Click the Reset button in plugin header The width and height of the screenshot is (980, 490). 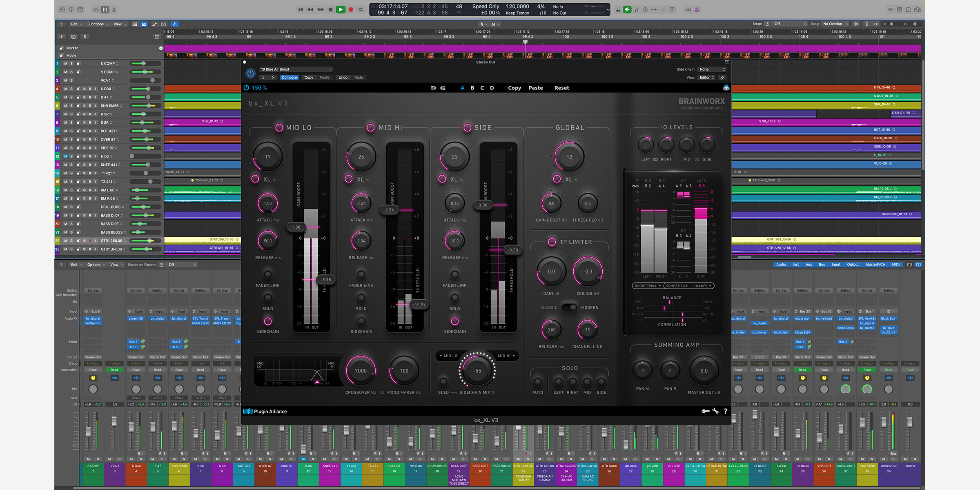pyautogui.click(x=561, y=87)
